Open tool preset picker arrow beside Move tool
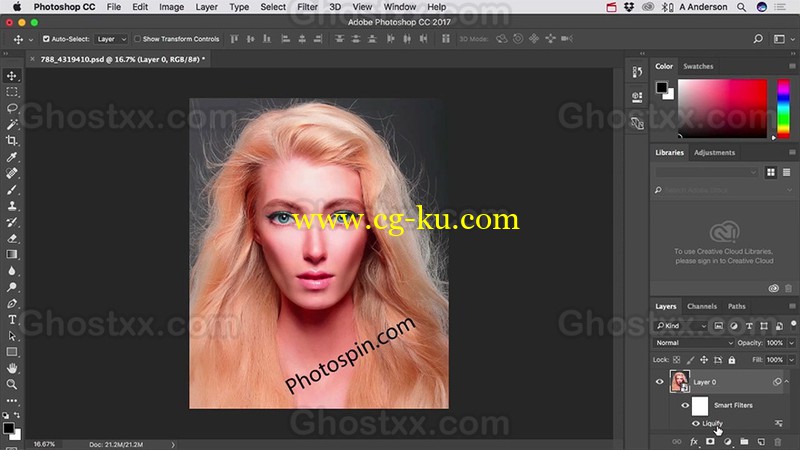Viewport: 800px width, 450px height. coord(31,39)
